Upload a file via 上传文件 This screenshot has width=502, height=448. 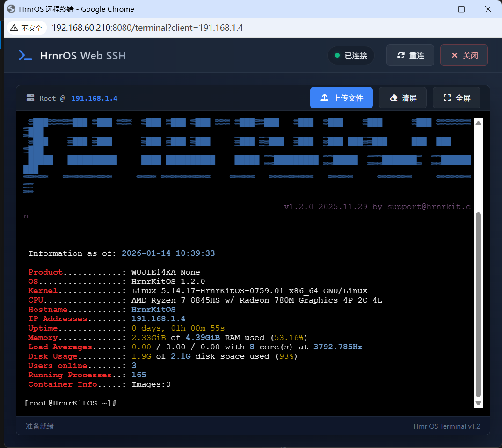point(341,98)
